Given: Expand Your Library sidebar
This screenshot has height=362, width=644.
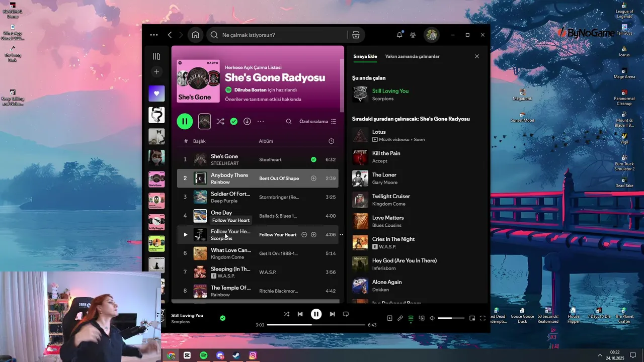Looking at the screenshot, I should tap(156, 56).
